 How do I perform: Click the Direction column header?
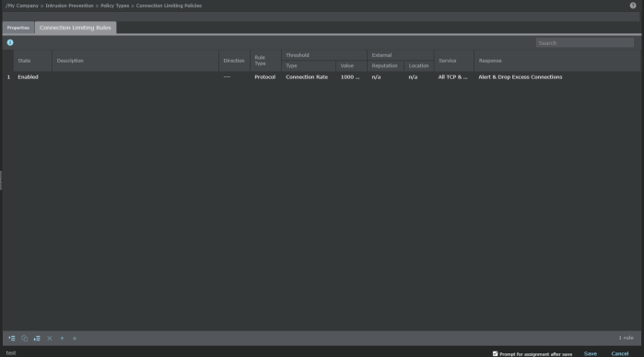[x=234, y=61]
